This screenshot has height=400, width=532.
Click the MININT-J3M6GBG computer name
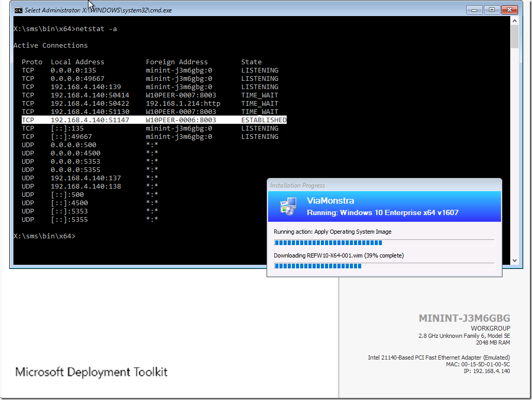click(x=464, y=318)
